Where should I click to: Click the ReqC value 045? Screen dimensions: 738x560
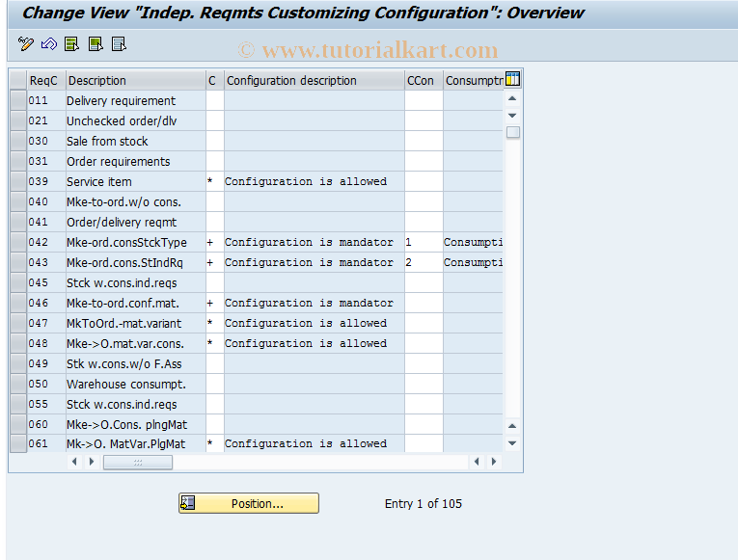click(x=39, y=282)
